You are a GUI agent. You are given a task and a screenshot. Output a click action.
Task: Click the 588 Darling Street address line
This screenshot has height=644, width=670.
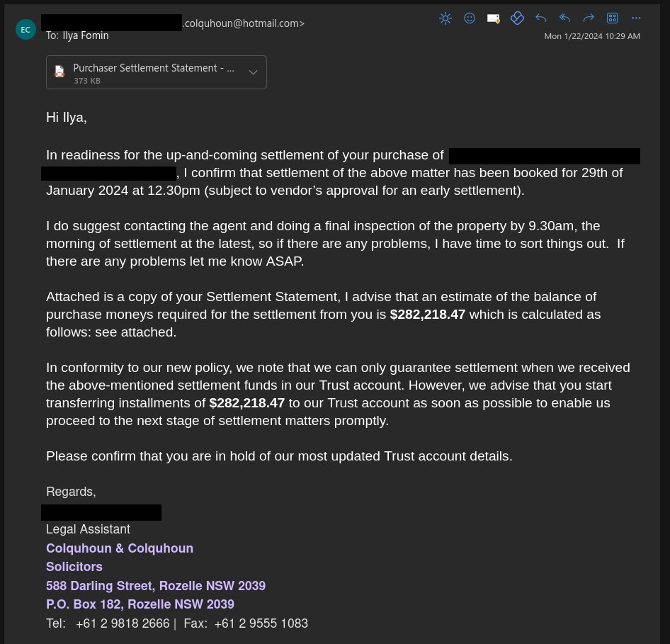coord(156,586)
